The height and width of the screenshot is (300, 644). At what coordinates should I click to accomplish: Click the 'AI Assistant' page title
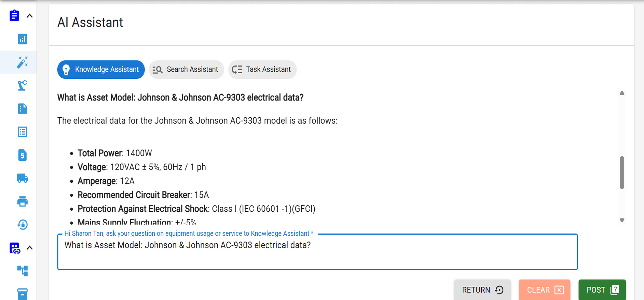tap(90, 23)
